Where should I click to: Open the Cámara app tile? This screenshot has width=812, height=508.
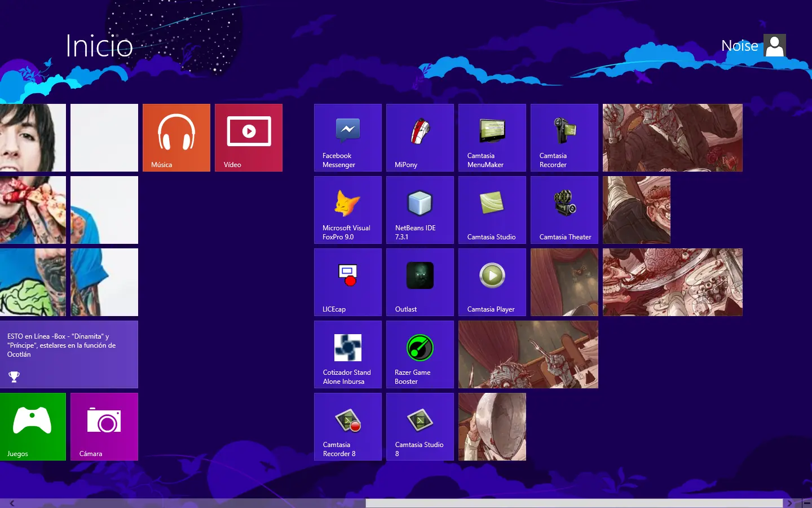pyautogui.click(x=104, y=427)
